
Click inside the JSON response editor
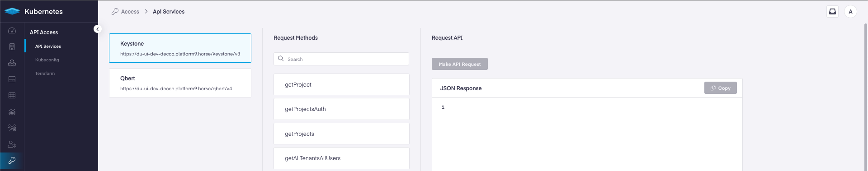click(587, 134)
